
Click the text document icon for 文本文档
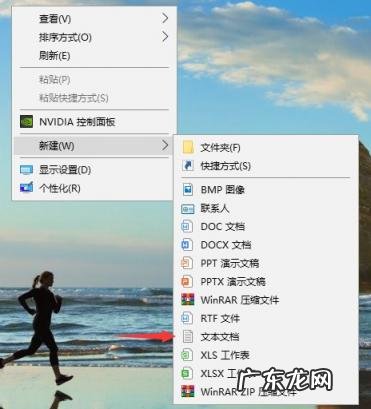tap(188, 336)
